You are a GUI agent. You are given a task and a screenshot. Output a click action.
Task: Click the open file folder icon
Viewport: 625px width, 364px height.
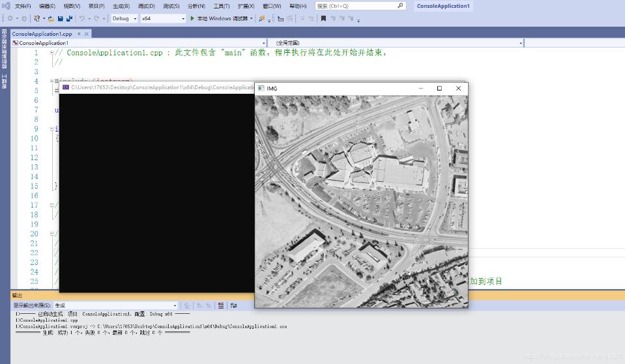[x=51, y=18]
